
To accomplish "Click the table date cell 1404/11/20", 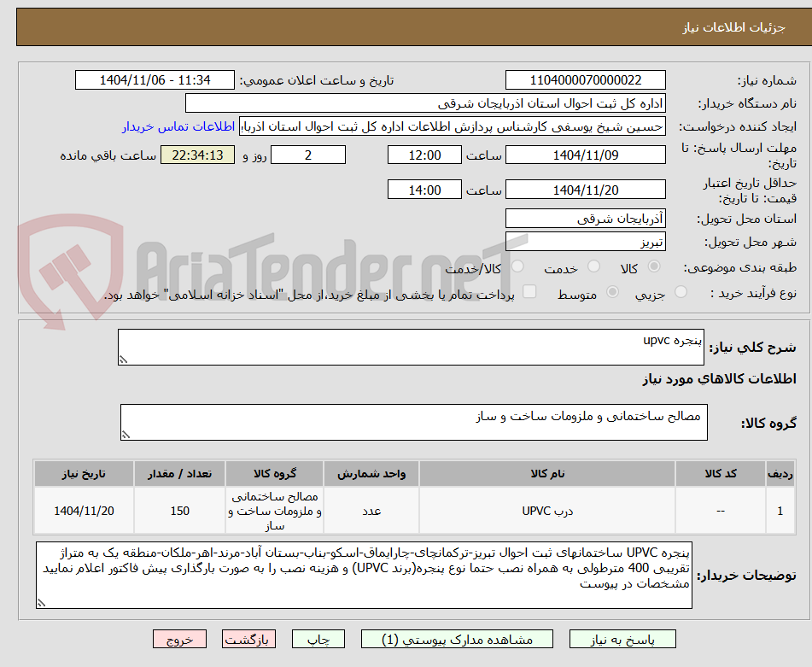I will point(84,511).
